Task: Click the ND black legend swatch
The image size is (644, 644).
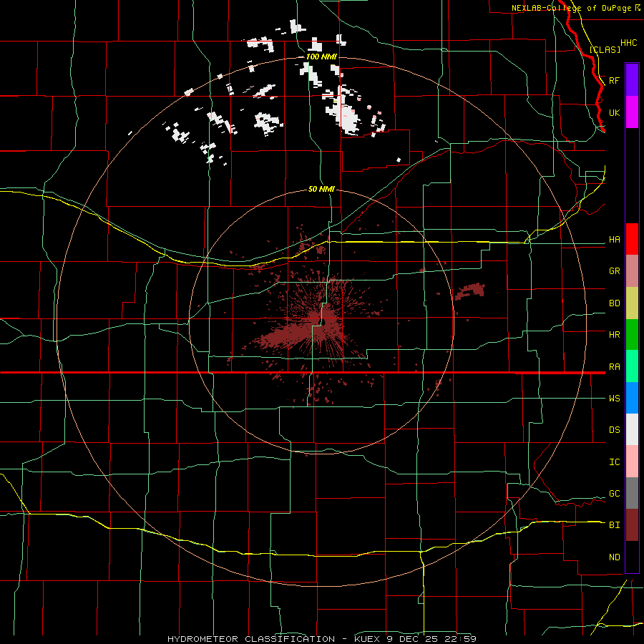Action: [x=632, y=557]
